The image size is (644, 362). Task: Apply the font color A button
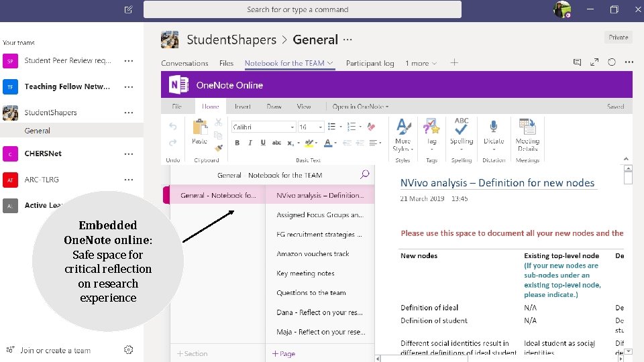[x=328, y=143]
